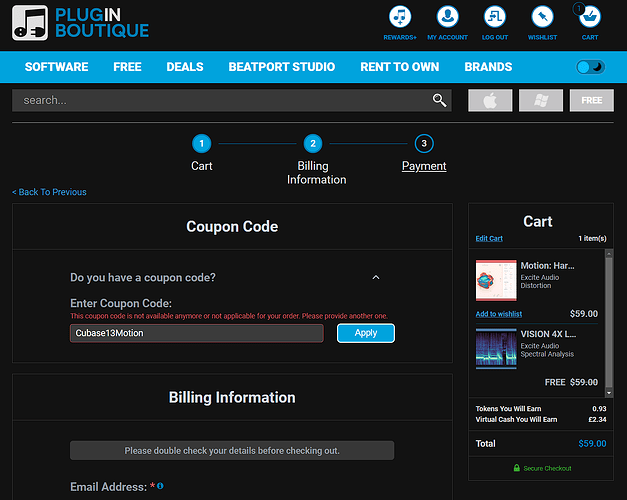627x500 pixels.
Task: Click the Virtual Cash You Will Earn row
Action: coord(541,420)
